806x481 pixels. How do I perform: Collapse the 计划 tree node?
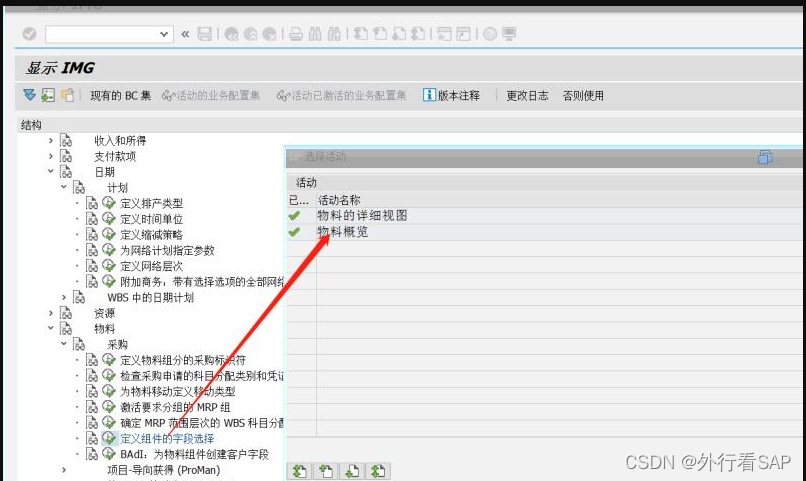tap(64, 187)
